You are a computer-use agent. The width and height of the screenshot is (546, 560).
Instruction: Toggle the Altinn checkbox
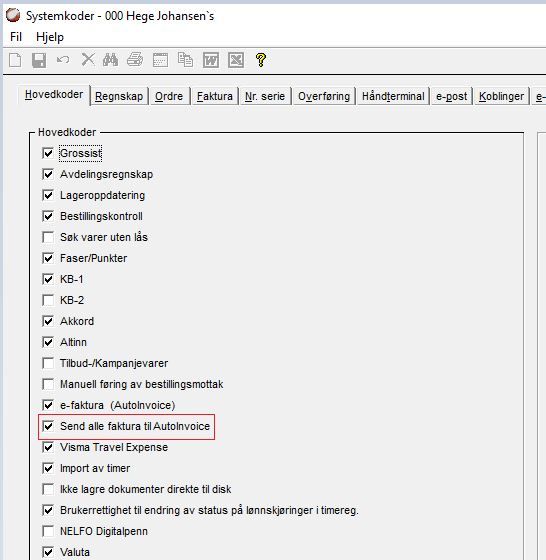point(48,342)
